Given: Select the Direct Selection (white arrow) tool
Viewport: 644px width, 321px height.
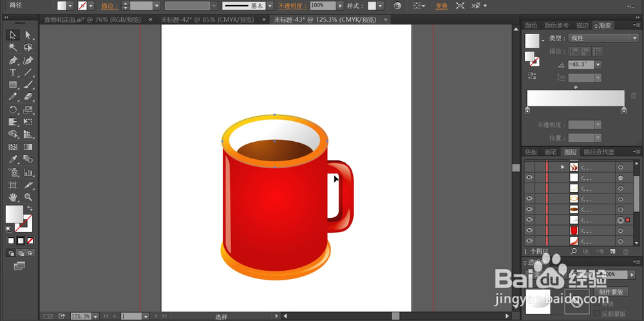Looking at the screenshot, I should point(28,35).
